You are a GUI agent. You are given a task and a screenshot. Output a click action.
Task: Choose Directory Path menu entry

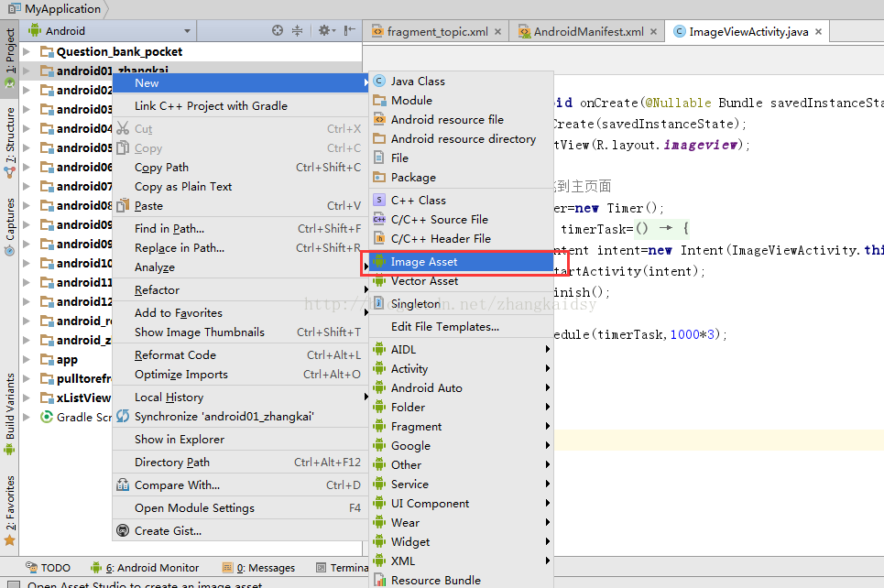coord(241,463)
